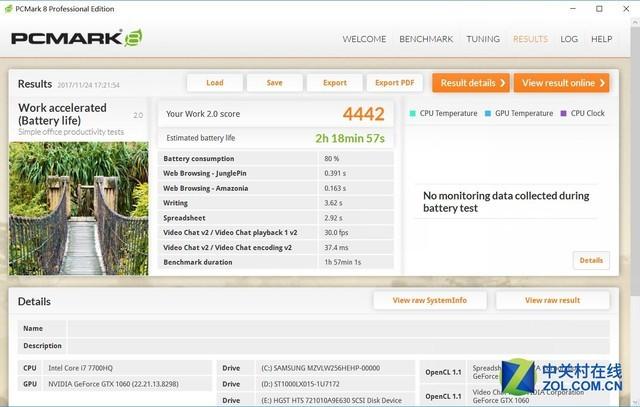Open the HELP tab
The height and width of the screenshot is (407, 640).
(601, 39)
